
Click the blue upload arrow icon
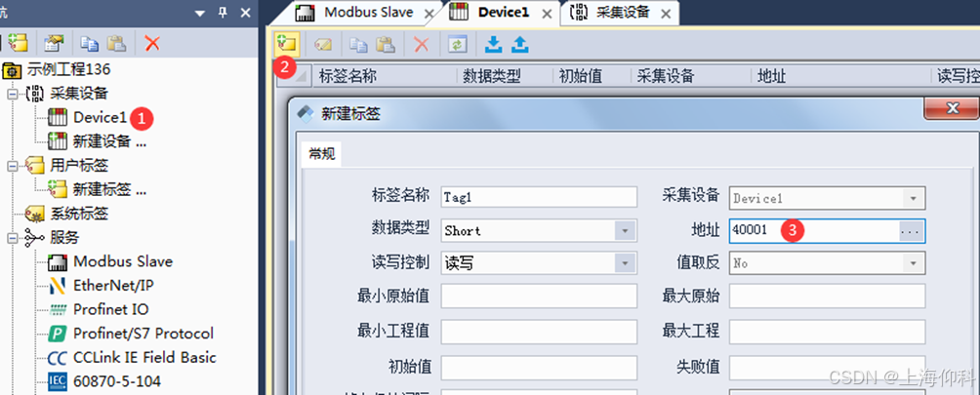click(520, 44)
